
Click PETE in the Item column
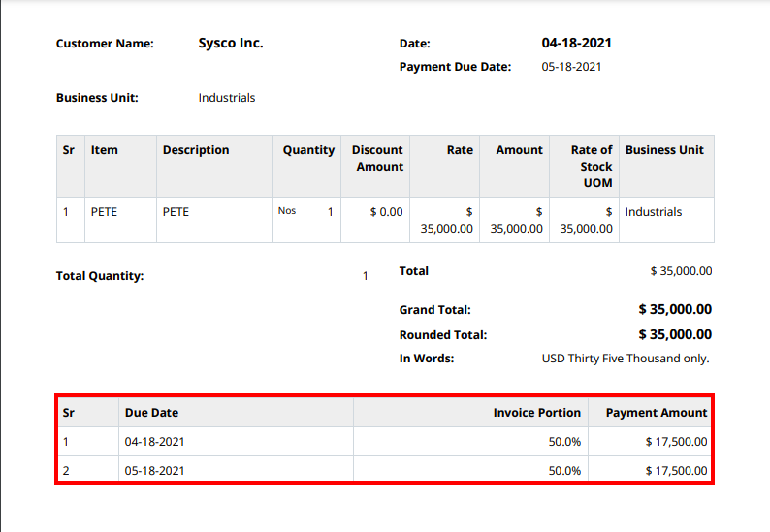pos(104,212)
